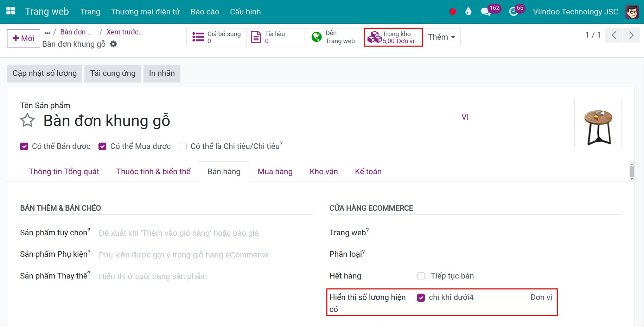The height and width of the screenshot is (327, 644).
Task: Uncheck Có thể Mua được checkbox
Action: 102,146
